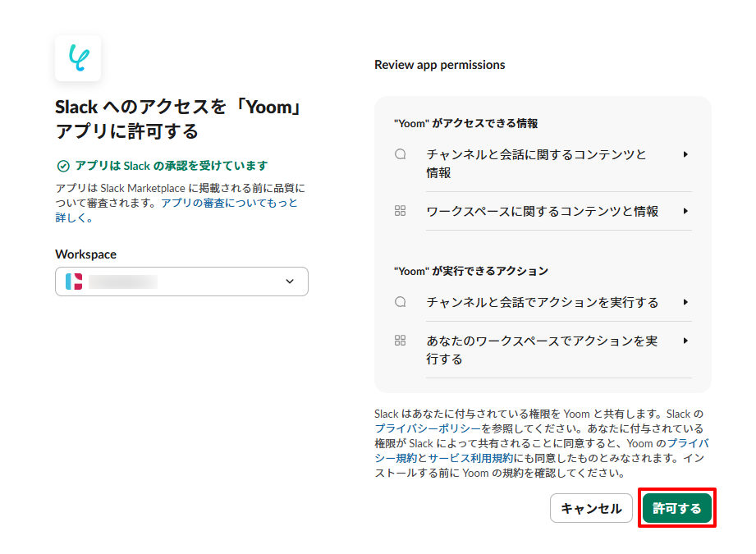756x554 pixels.
Task: Click the 許可する button
Action: tap(677, 508)
